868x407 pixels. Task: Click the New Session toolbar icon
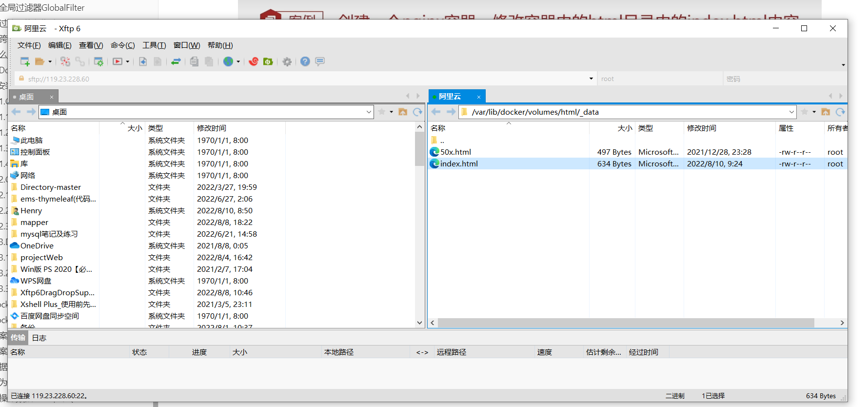click(24, 61)
